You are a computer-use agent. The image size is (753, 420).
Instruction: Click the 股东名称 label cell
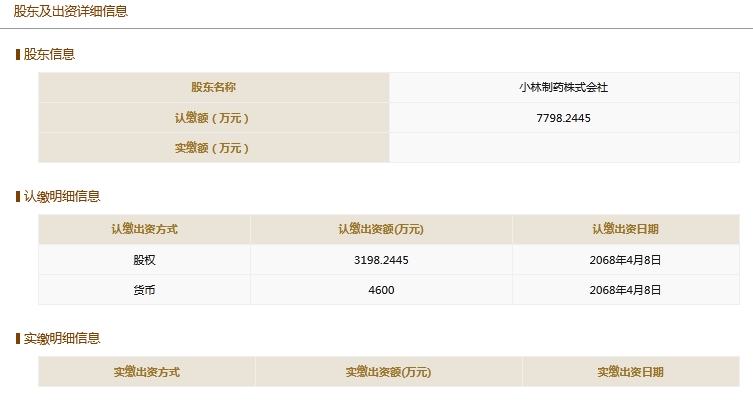click(x=214, y=87)
